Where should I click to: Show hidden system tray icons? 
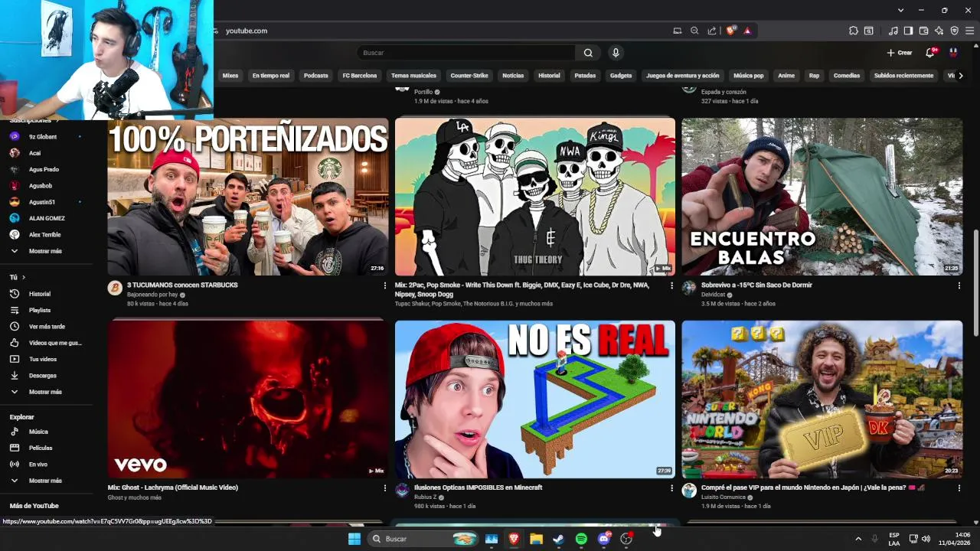[858, 539]
